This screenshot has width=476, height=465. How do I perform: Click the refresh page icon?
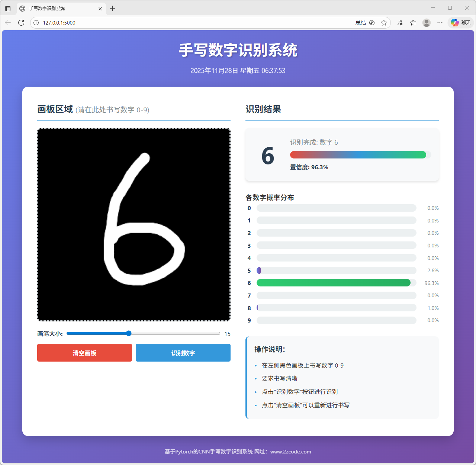tap(21, 23)
